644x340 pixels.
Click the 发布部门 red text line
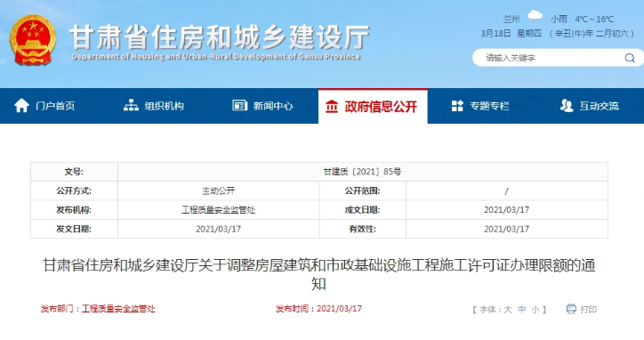(x=98, y=309)
